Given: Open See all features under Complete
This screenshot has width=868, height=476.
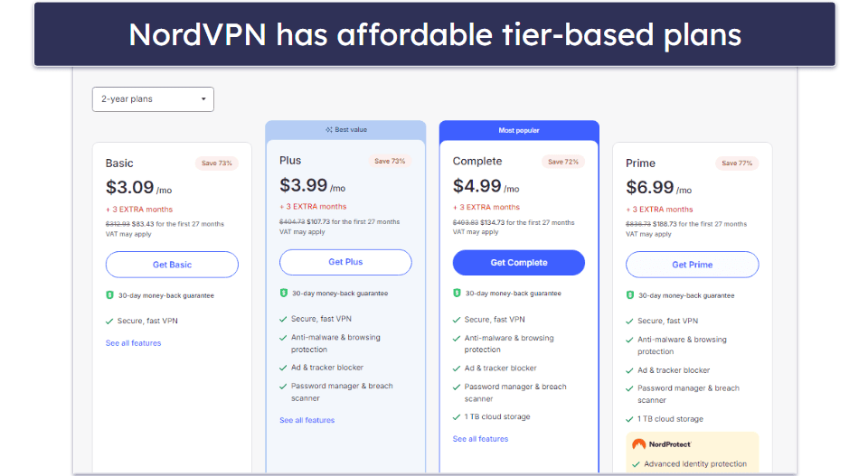Looking at the screenshot, I should (480, 439).
